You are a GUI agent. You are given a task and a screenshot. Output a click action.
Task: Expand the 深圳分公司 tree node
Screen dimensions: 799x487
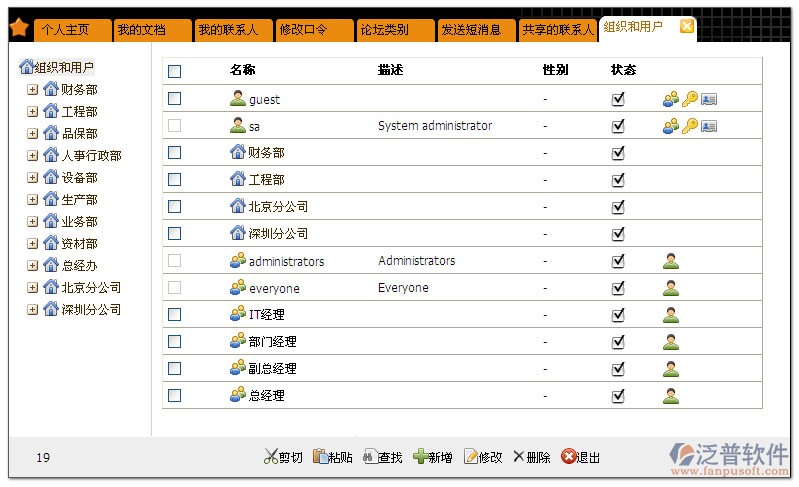pos(33,309)
